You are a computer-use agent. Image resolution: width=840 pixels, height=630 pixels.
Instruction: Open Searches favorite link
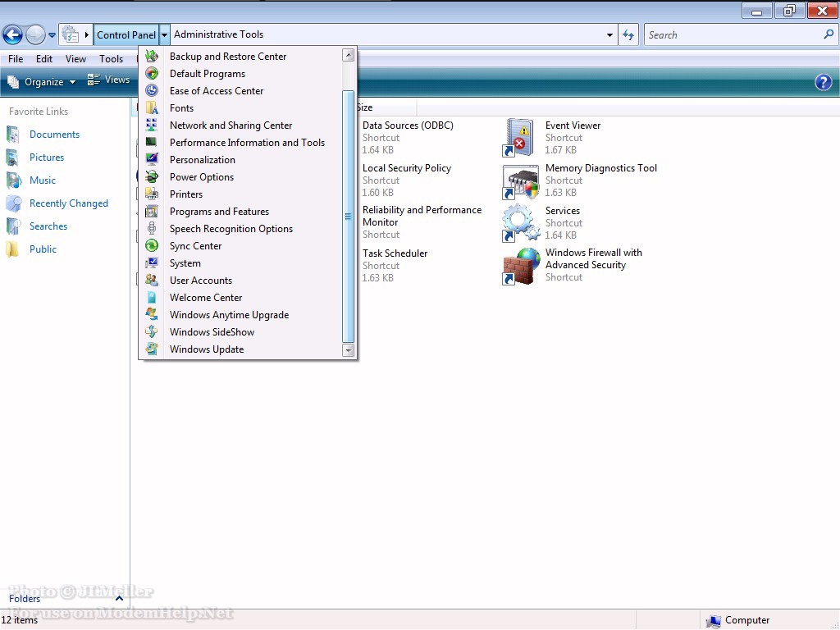(x=48, y=226)
